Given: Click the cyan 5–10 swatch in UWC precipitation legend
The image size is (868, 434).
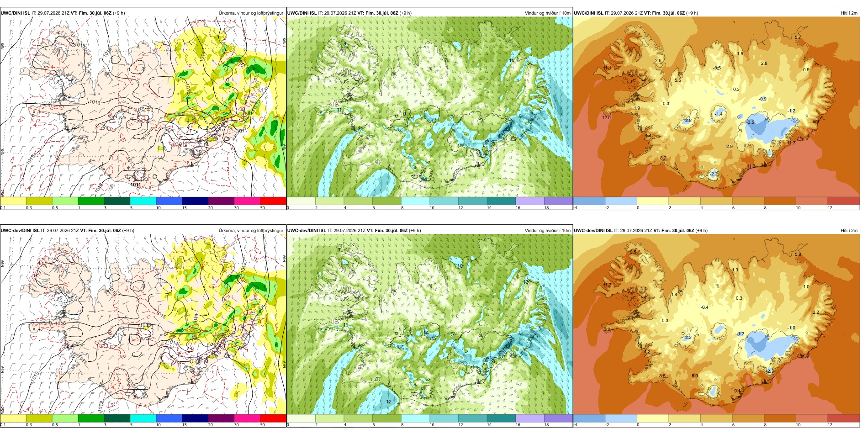Looking at the screenshot, I should (143, 201).
